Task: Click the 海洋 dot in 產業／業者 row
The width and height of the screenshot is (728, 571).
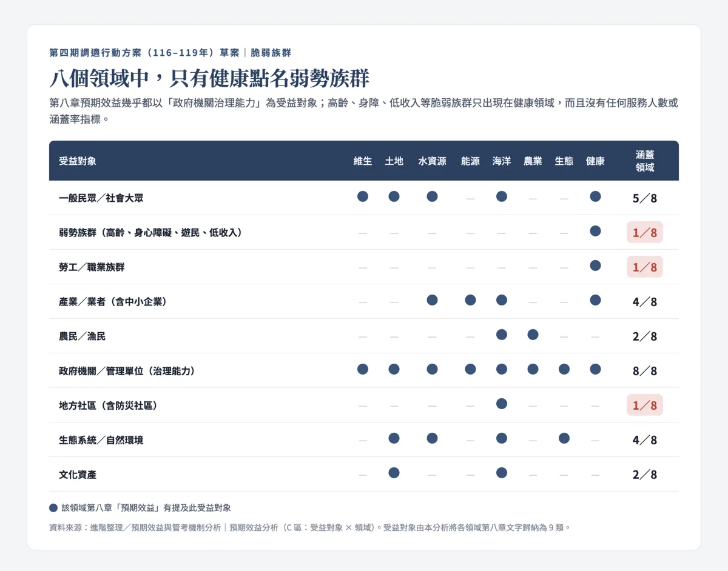Action: click(502, 300)
